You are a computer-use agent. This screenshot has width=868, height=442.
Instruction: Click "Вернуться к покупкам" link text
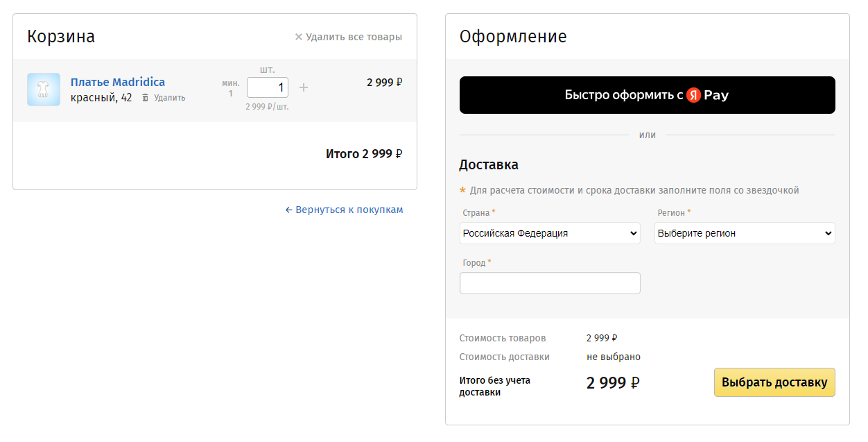[x=349, y=210]
